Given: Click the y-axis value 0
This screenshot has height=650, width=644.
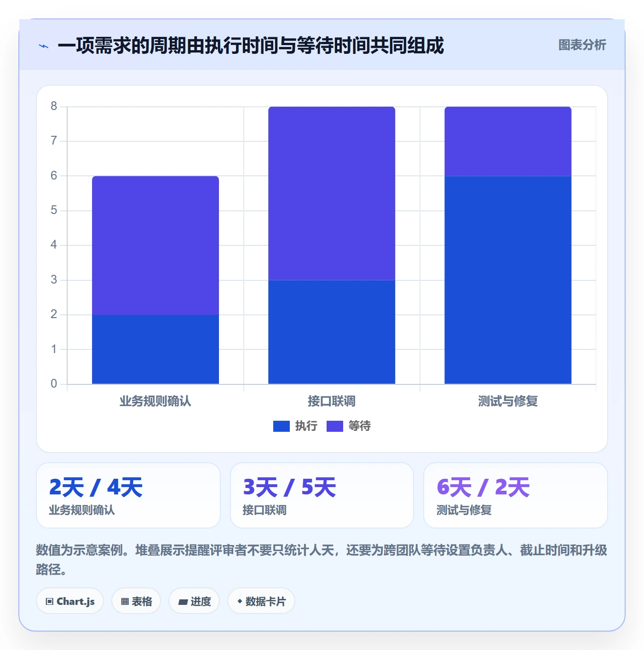Looking at the screenshot, I should pos(54,384).
